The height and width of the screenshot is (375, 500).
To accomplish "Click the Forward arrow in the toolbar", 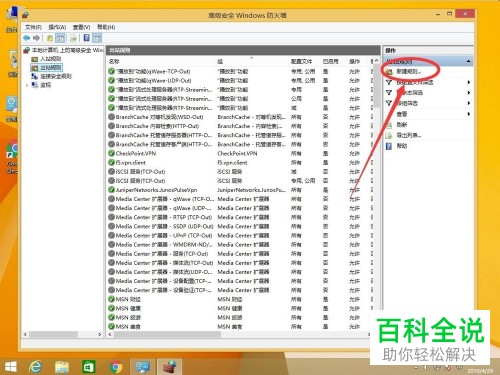I will click(36, 38).
